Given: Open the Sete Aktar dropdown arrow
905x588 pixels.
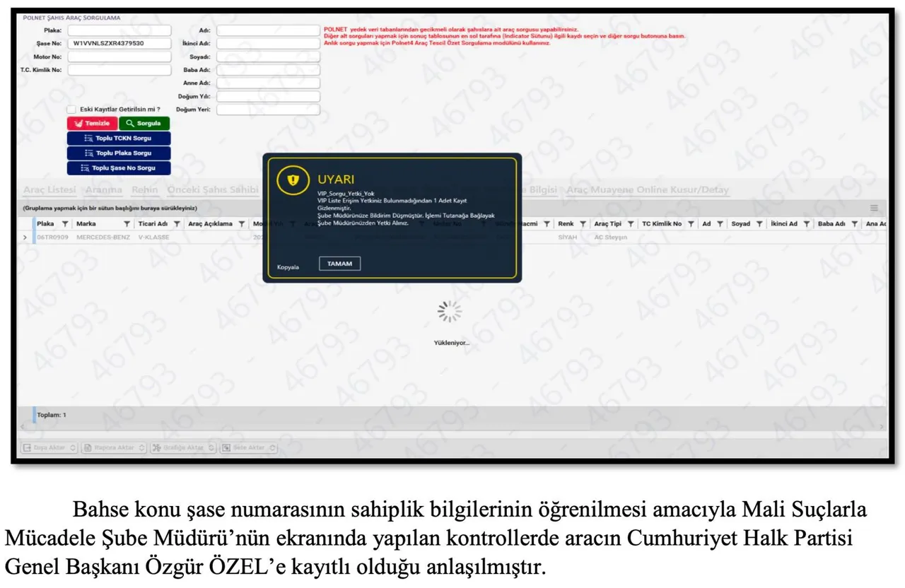Looking at the screenshot, I should tap(272, 447).
